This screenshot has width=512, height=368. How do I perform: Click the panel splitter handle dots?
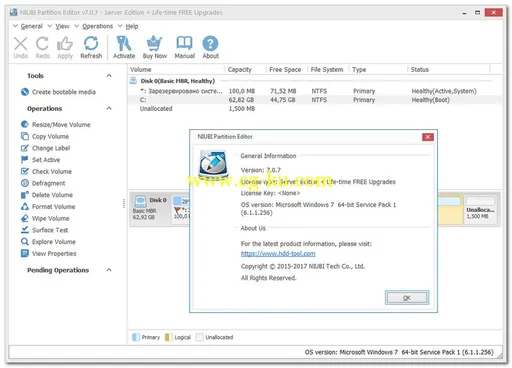click(x=124, y=203)
